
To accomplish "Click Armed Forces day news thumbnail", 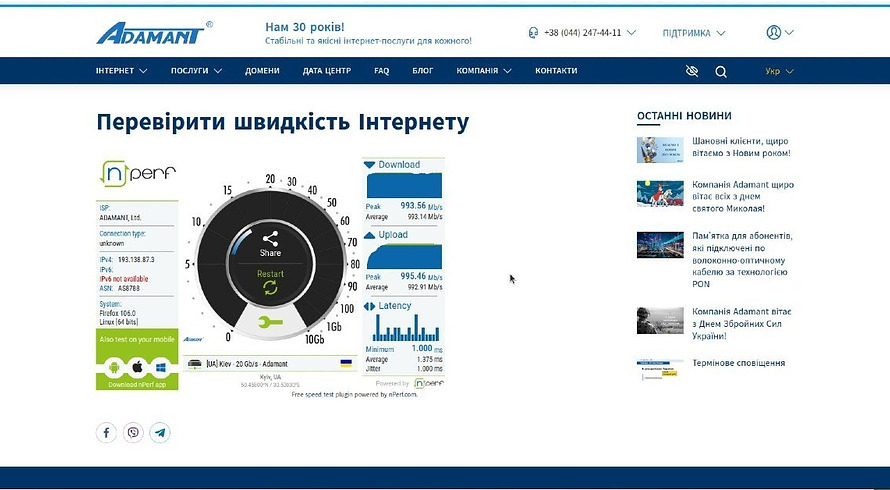I will [x=660, y=321].
